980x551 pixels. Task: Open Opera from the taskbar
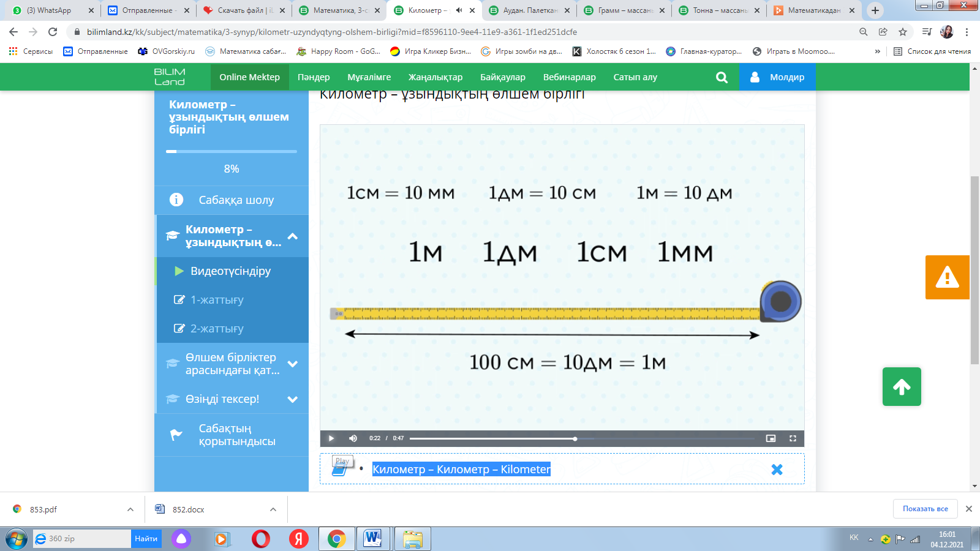[261, 539]
